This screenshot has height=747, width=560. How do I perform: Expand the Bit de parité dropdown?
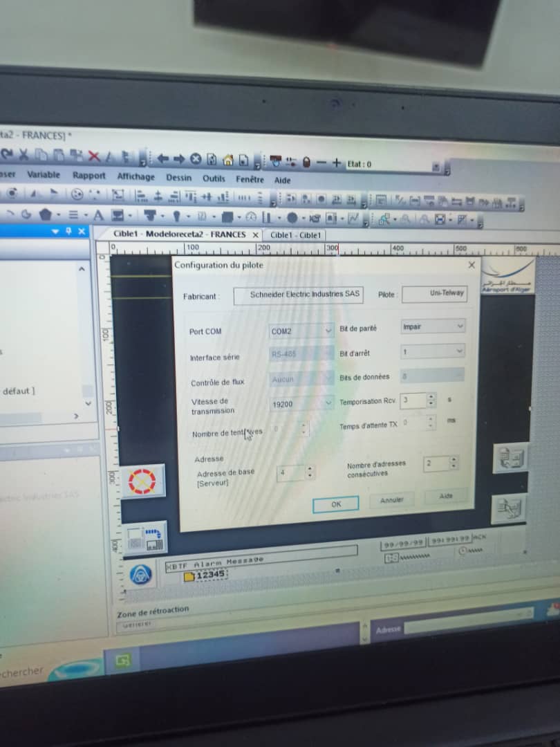coord(460,326)
